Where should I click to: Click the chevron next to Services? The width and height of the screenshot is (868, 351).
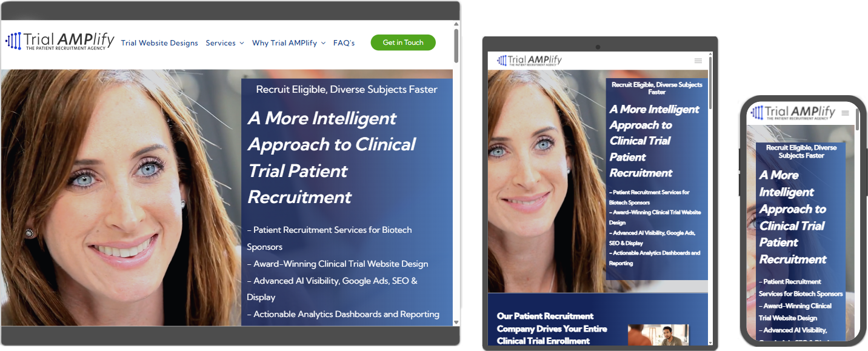242,43
